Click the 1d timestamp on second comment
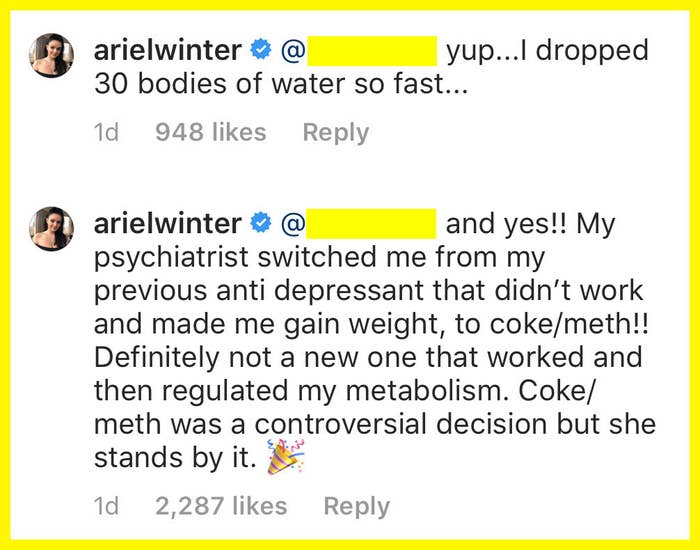 106,506
